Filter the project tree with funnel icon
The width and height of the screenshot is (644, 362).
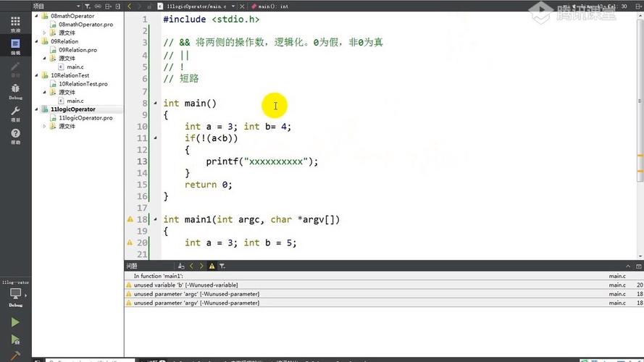coord(88,7)
